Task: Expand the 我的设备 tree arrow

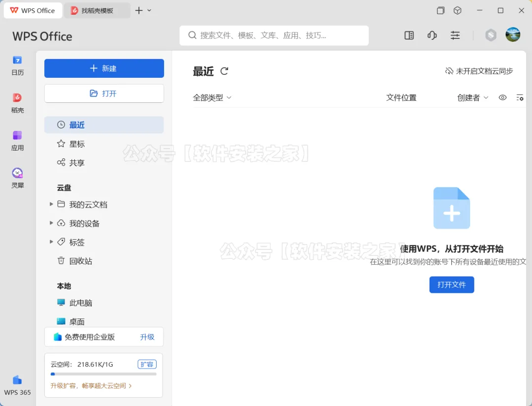Action: point(51,223)
